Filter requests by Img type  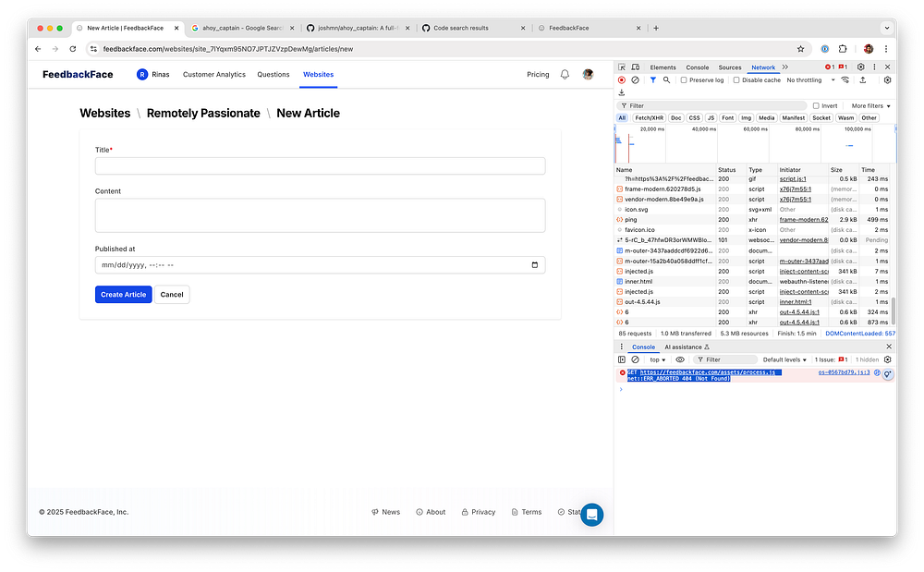[746, 117]
